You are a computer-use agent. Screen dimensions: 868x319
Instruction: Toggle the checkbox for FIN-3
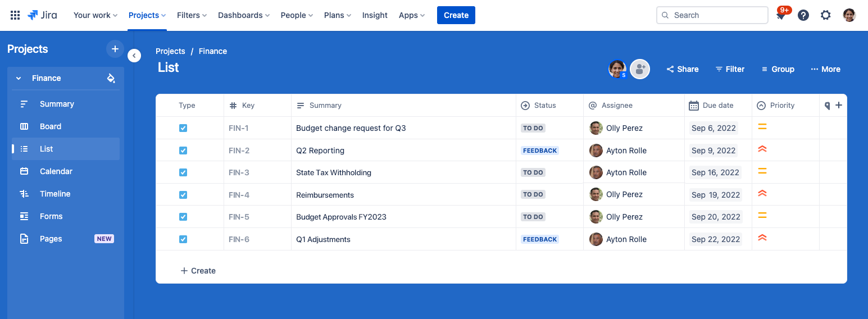183,172
